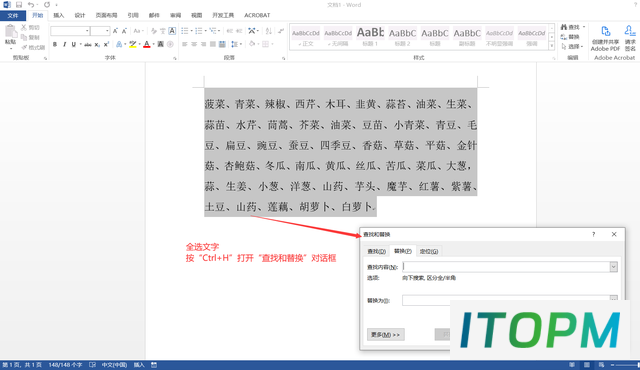Click the red font color icon
640x370 pixels.
[147, 44]
